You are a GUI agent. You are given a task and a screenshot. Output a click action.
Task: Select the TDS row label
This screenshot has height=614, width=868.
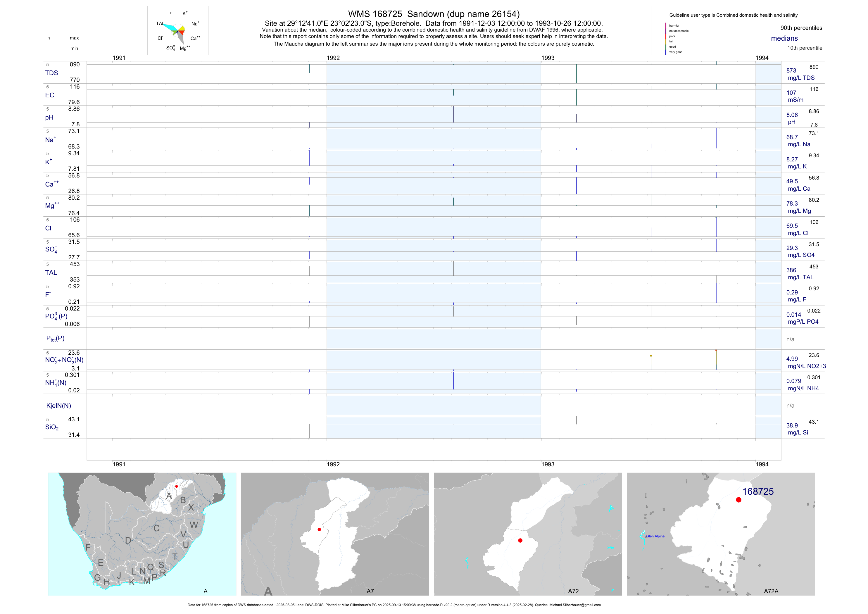(x=51, y=73)
